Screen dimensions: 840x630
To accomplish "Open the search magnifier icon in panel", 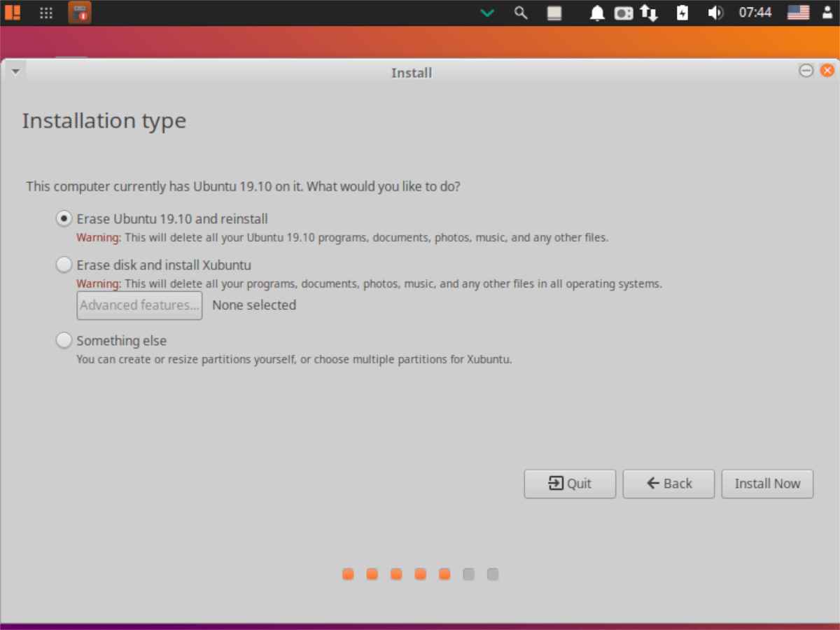I will coord(521,13).
